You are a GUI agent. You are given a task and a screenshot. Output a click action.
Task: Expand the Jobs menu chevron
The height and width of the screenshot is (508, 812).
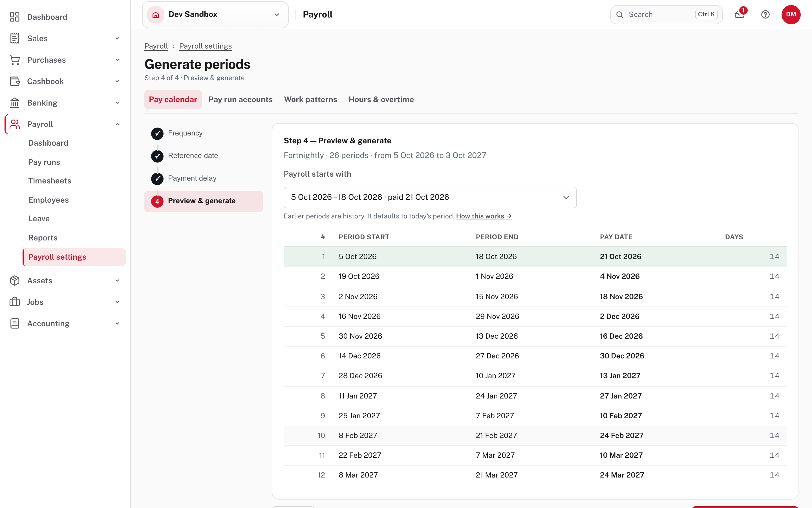click(x=117, y=302)
